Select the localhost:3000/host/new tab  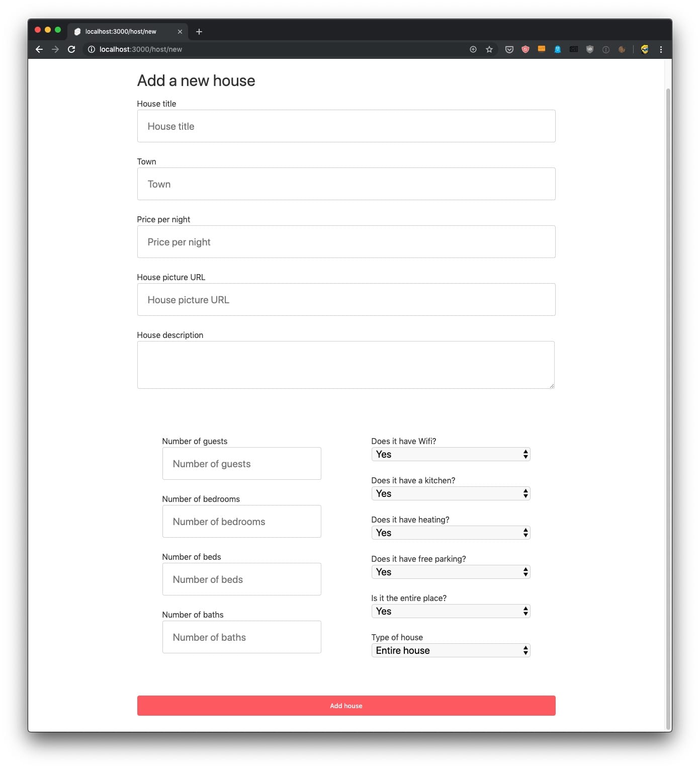(121, 32)
